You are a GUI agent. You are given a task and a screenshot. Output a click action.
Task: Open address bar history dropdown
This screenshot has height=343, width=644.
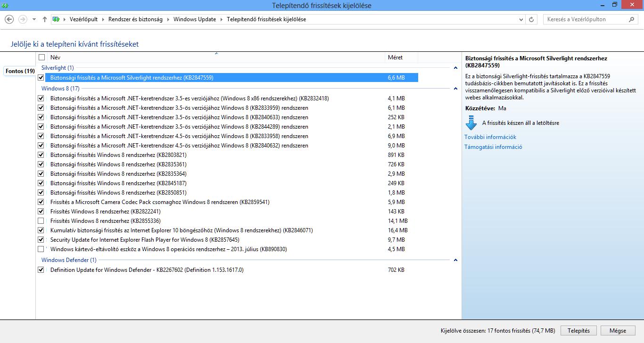(521, 20)
